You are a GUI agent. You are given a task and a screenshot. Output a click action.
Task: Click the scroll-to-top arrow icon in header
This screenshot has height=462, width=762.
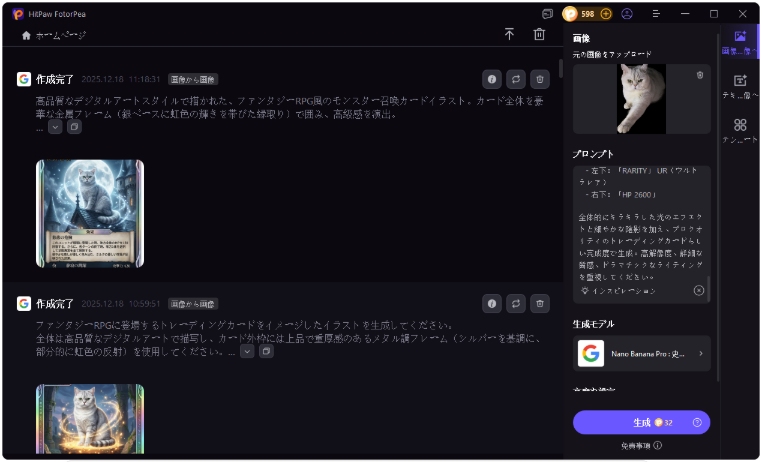[509, 34]
